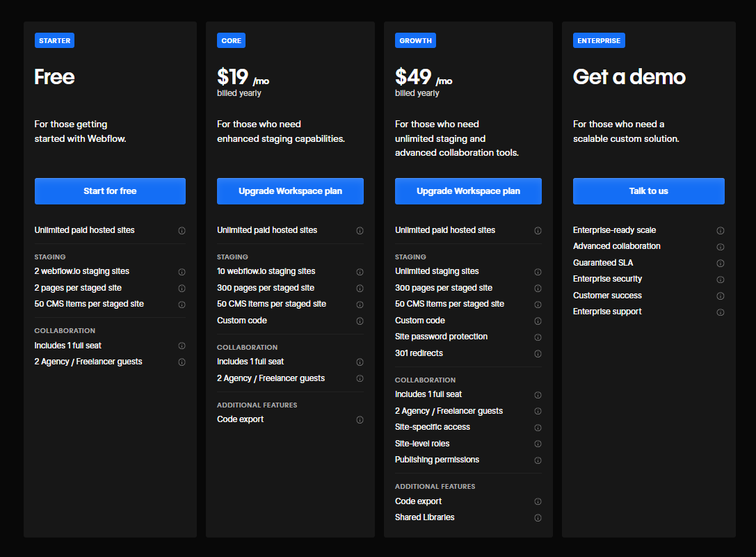Image resolution: width=756 pixels, height=557 pixels.
Task: Click info icon beside Starter's Unlimited paid hosted sites
Action: [182, 231]
